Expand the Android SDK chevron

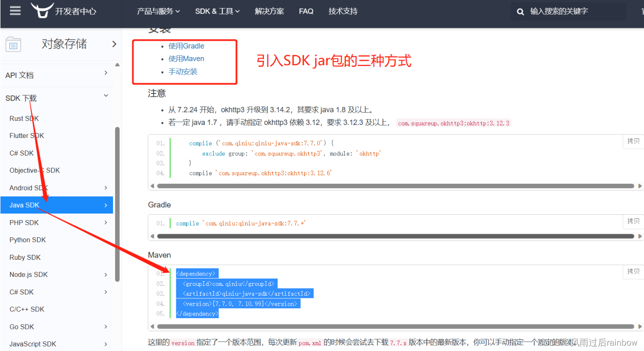[106, 188]
